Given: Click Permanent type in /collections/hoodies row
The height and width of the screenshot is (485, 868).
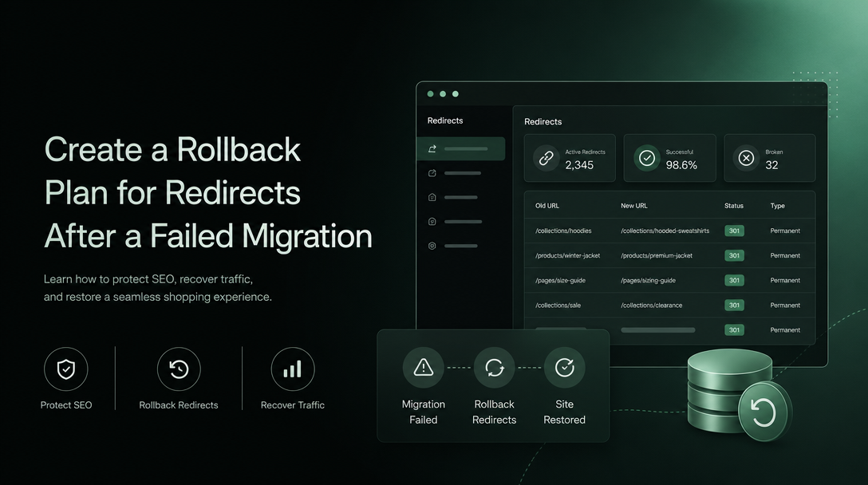Looking at the screenshot, I should point(785,231).
